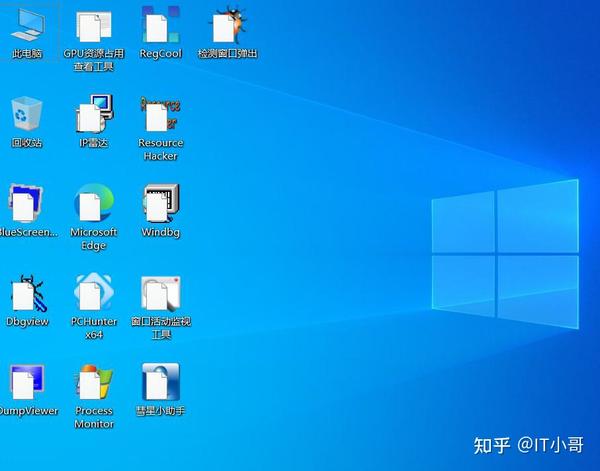Click the 'GPU资源占用查看工具' label text
The width and height of the screenshot is (600, 471).
coord(94,60)
